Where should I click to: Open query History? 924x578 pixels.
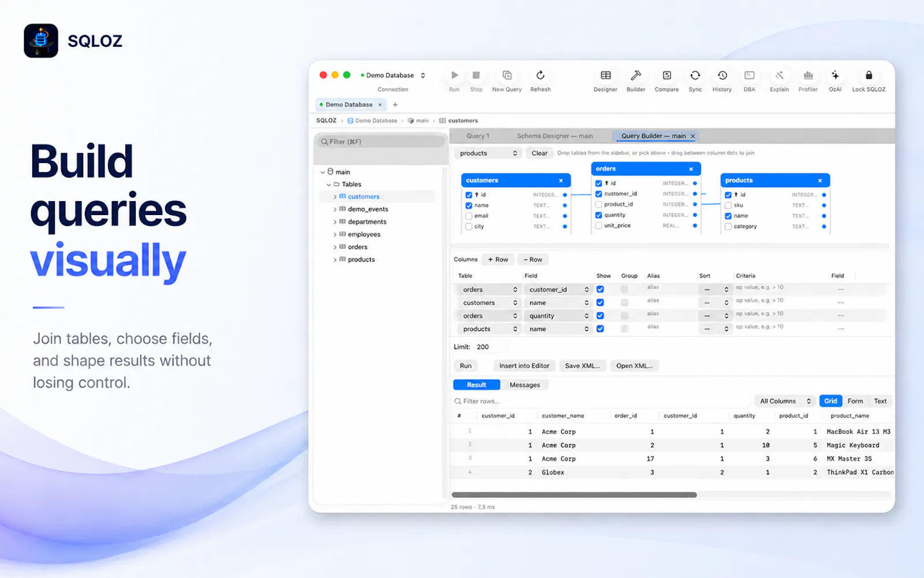pyautogui.click(x=722, y=75)
